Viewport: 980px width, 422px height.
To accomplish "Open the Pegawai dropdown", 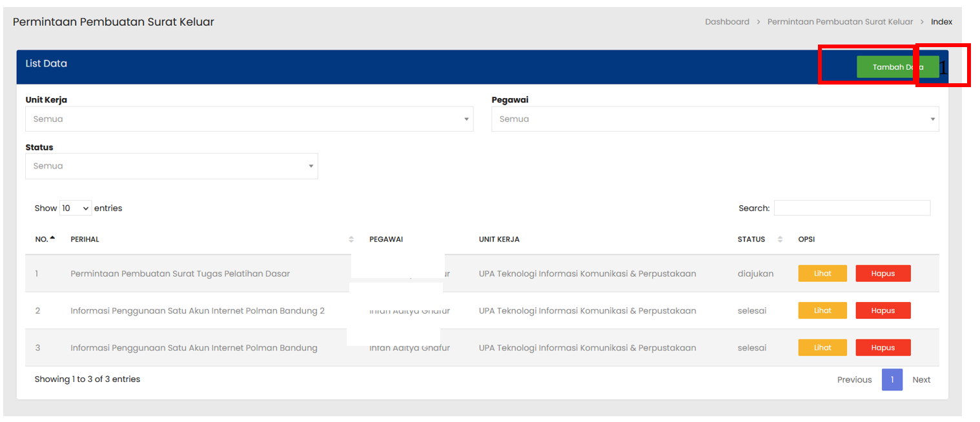I will pyautogui.click(x=715, y=119).
